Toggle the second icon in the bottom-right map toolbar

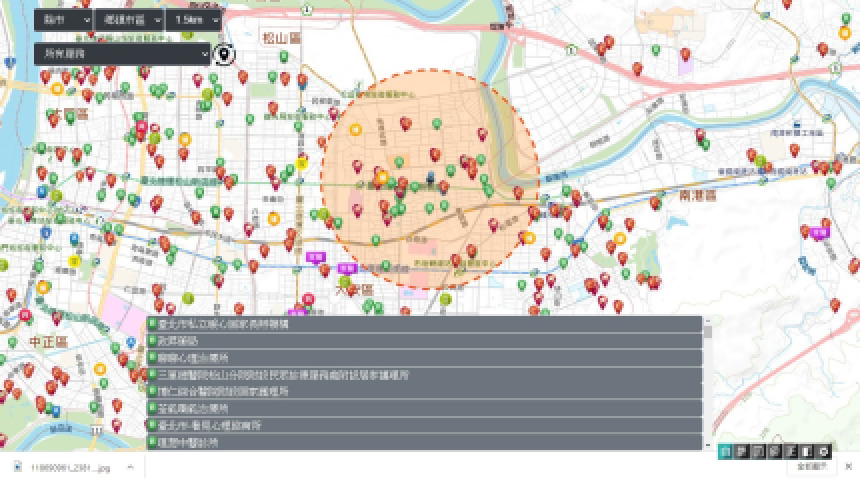click(x=743, y=452)
